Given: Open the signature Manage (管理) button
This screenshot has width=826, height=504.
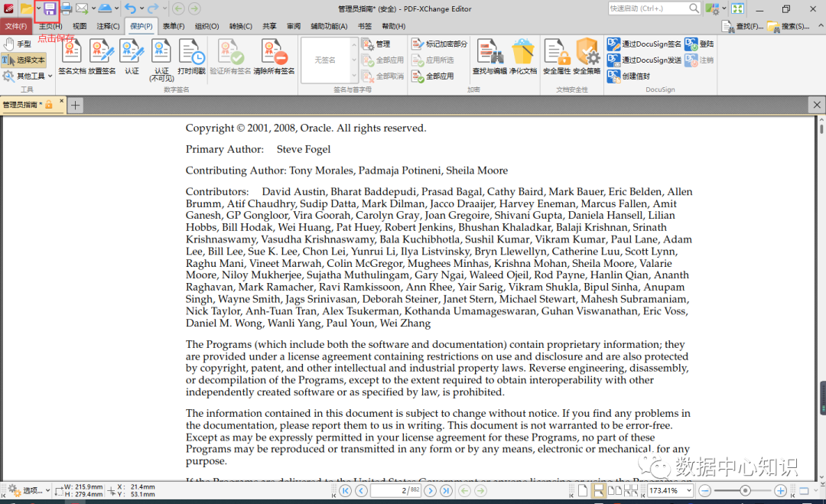Looking at the screenshot, I should coord(376,44).
